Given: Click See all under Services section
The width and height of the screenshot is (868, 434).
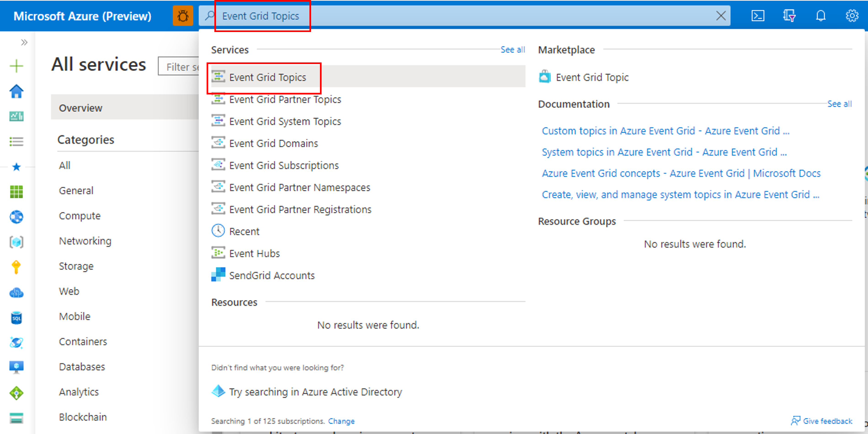Looking at the screenshot, I should (x=511, y=50).
